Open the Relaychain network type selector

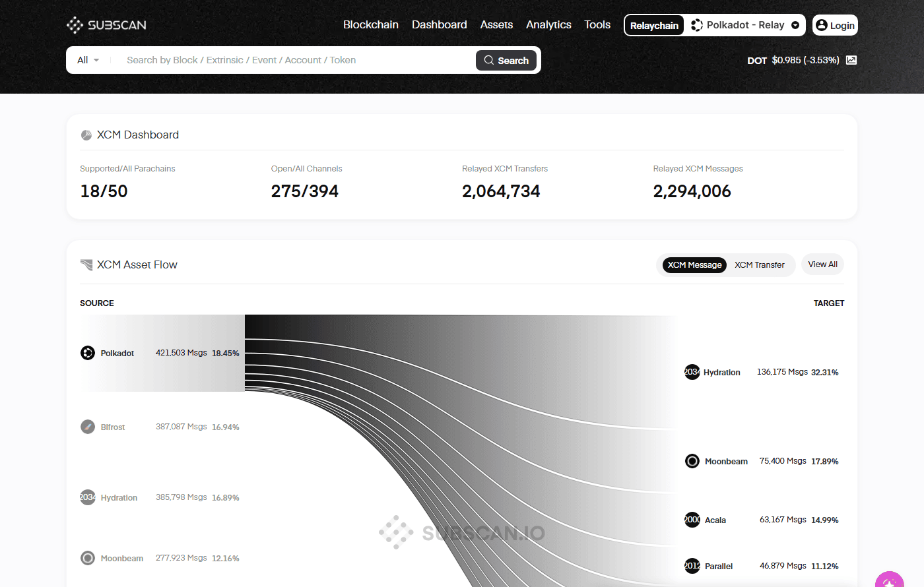pyautogui.click(x=654, y=25)
